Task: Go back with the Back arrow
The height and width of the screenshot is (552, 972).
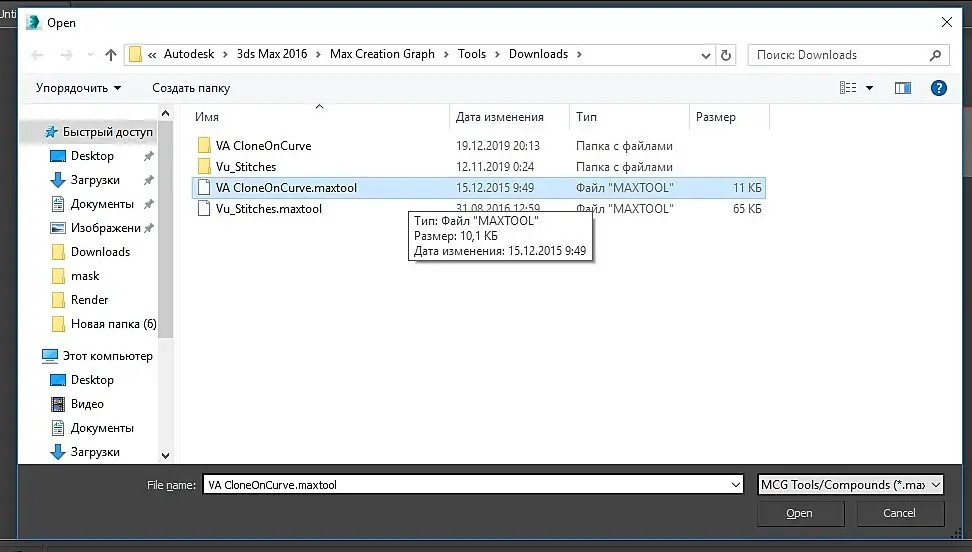Action: click(37, 55)
